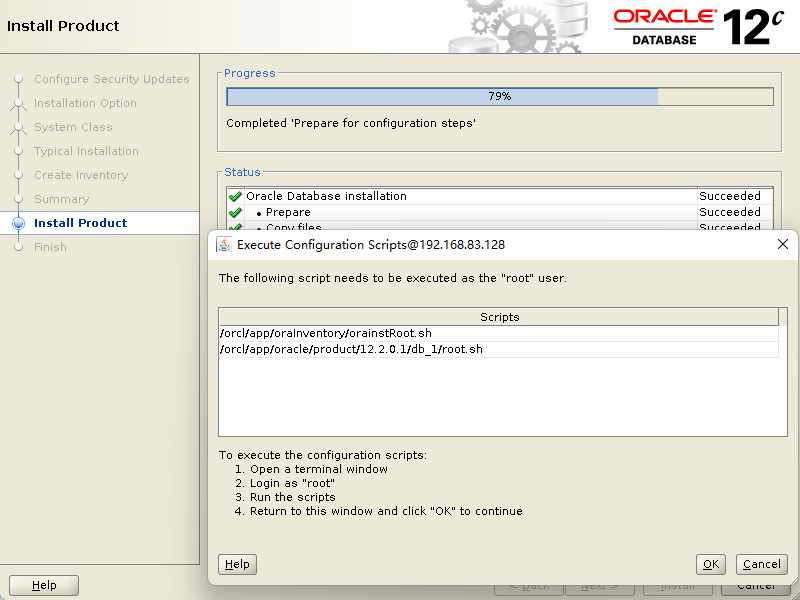Click Succeeded status for Prepare
800x600 pixels.
coord(730,212)
